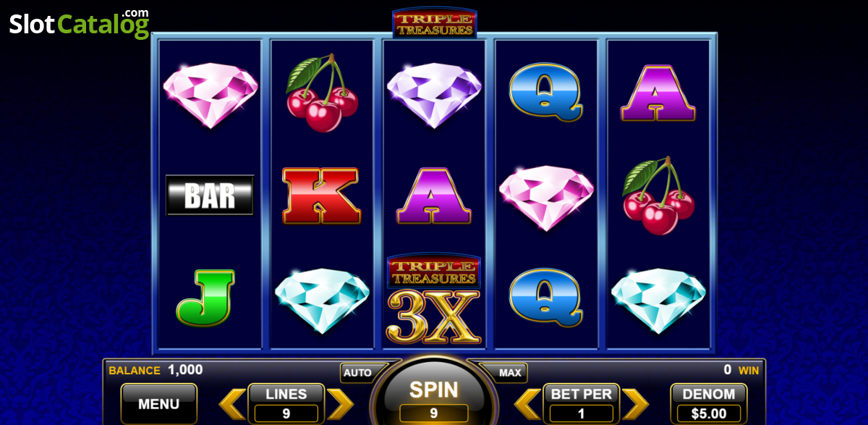Open the MENU

159,403
